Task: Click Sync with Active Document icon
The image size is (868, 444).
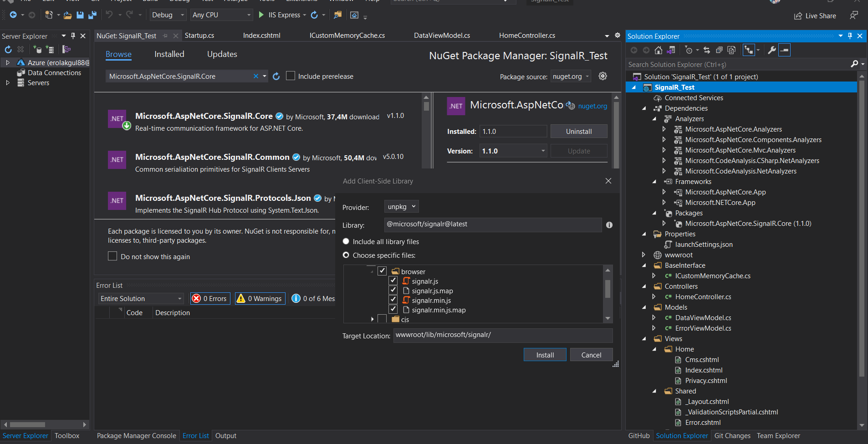Action: point(706,50)
